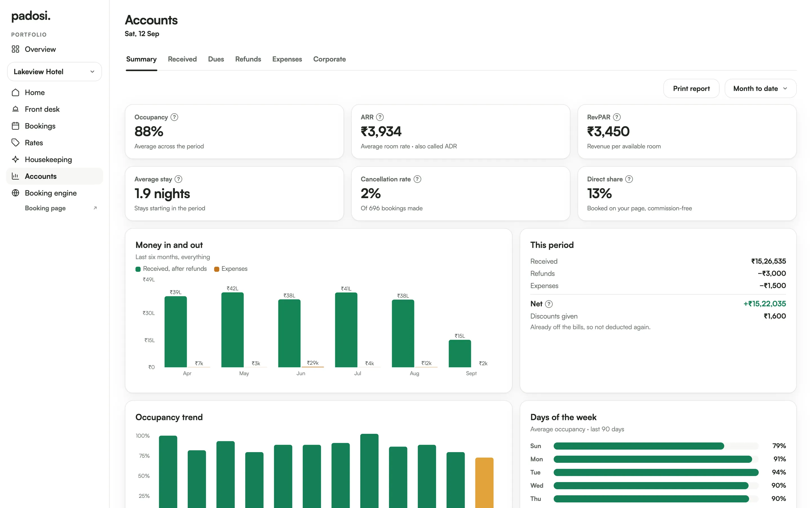Click the Accounts bar chart icon

point(16,176)
